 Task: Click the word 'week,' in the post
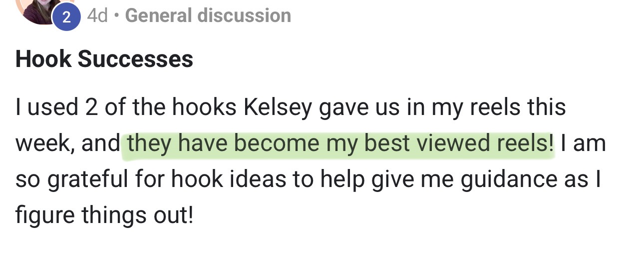44,144
